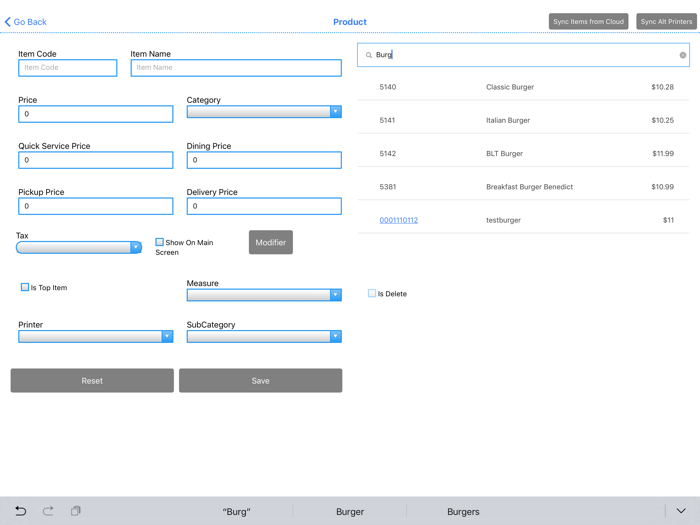Click the Sync Items from Cloud button

point(588,21)
